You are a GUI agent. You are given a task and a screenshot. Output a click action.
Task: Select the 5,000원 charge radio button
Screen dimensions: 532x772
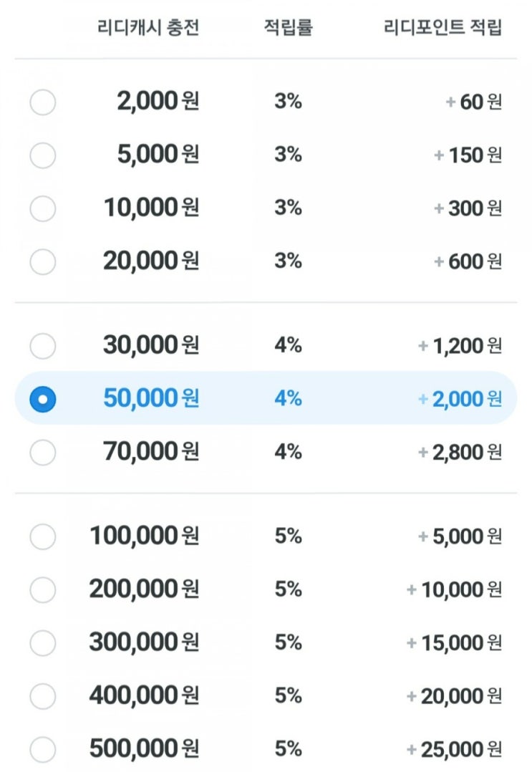coord(43,155)
